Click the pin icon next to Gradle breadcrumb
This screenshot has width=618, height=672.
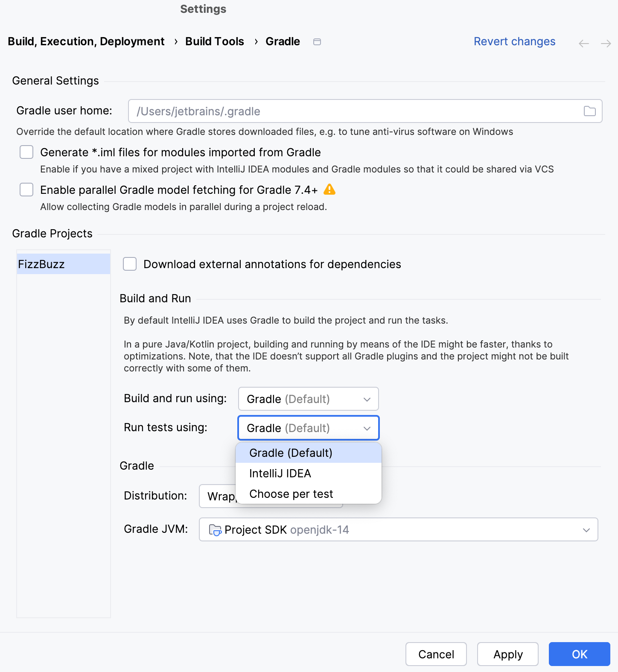[317, 41]
